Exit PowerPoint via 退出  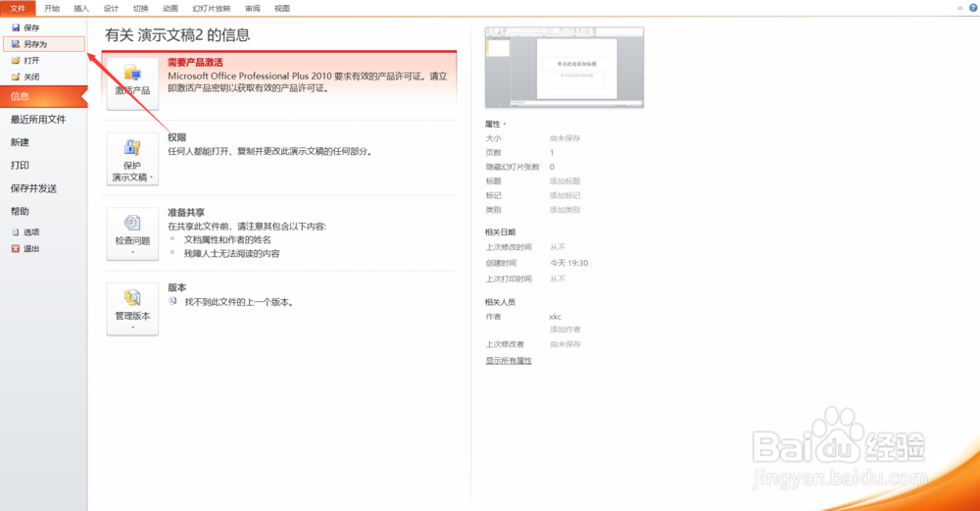click(25, 248)
